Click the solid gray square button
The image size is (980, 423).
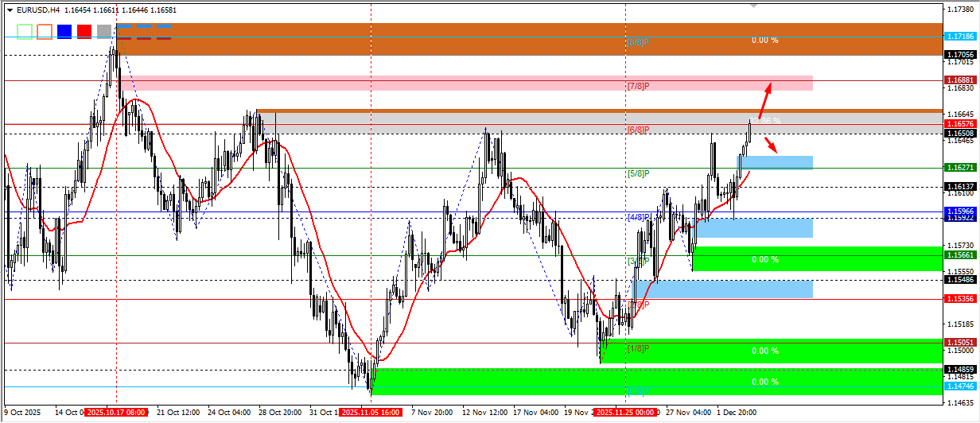(x=104, y=31)
